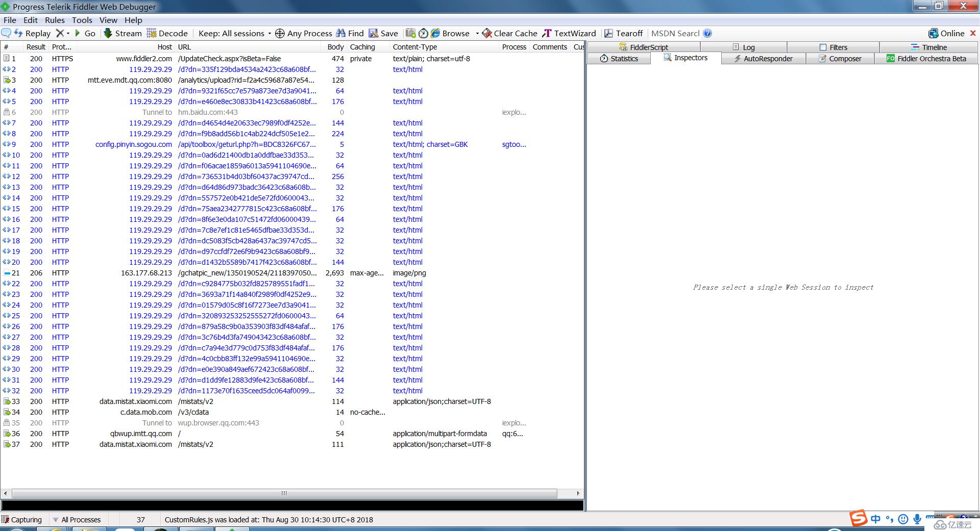This screenshot has height=531, width=980.
Task: Click the Replay toolbar button
Action: click(32, 33)
